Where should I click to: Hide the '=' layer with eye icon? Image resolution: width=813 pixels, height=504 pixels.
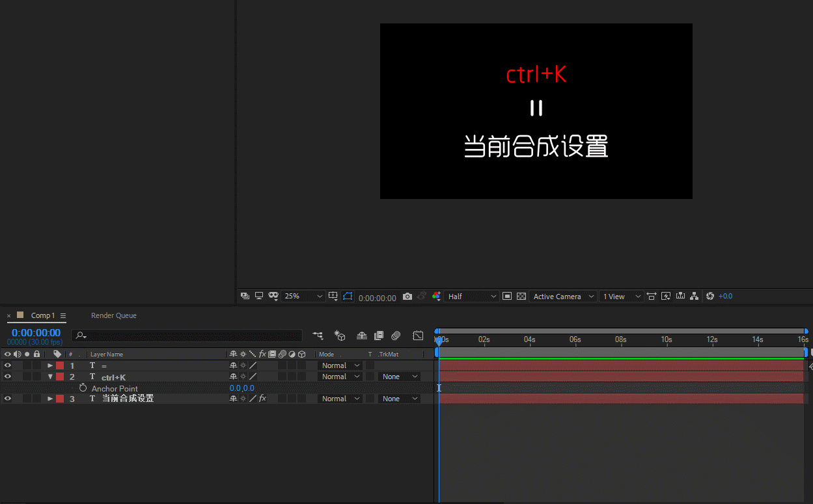(8, 365)
